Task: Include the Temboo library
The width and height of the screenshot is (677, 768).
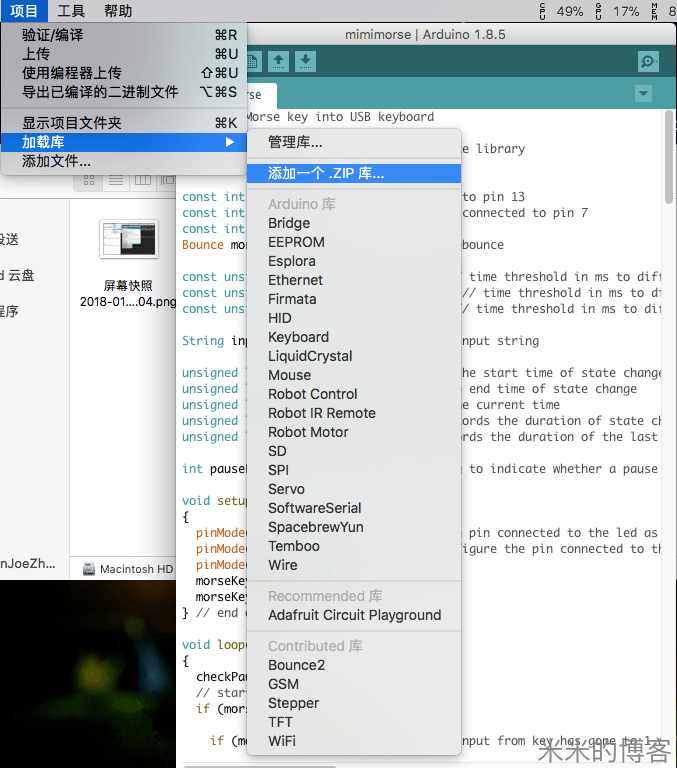Action: click(x=354, y=546)
